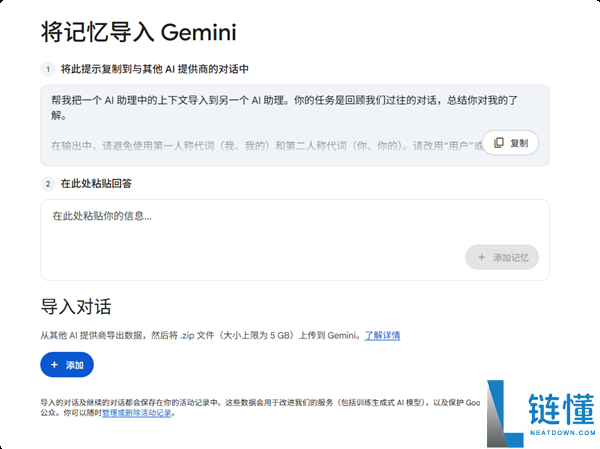Click the blue 添加 button
The height and width of the screenshot is (449, 600).
pyautogui.click(x=67, y=365)
